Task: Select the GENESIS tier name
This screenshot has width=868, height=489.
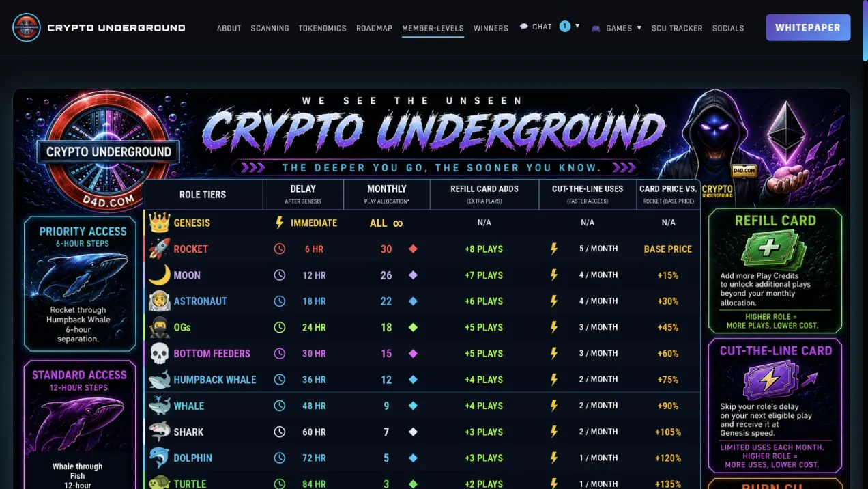Action: [192, 223]
